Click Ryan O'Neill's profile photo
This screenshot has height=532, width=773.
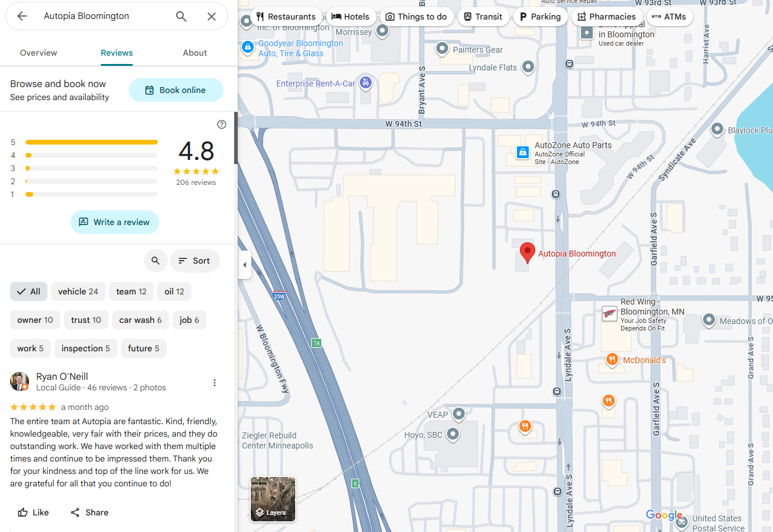pos(20,382)
